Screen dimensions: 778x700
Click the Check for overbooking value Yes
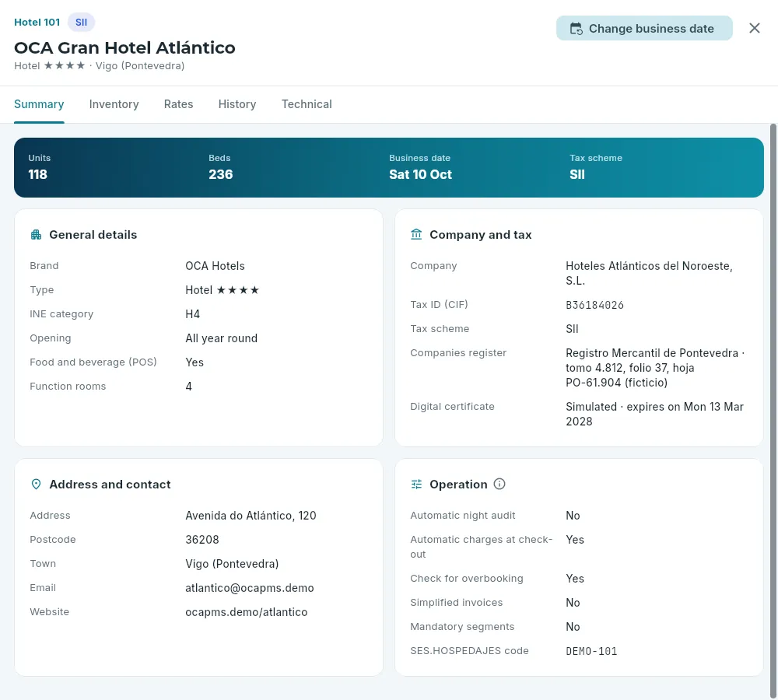pyautogui.click(x=575, y=579)
